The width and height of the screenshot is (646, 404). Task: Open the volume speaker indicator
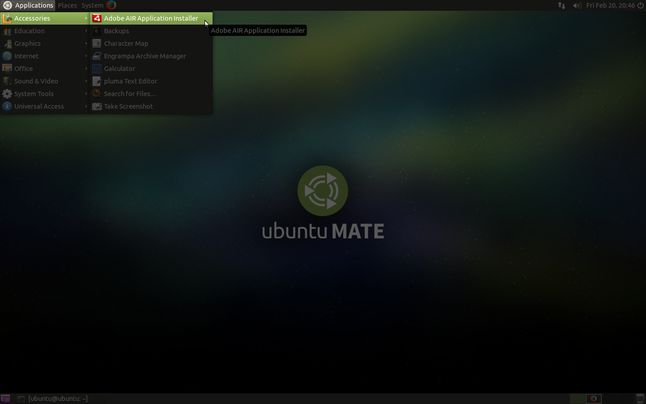(577, 5)
